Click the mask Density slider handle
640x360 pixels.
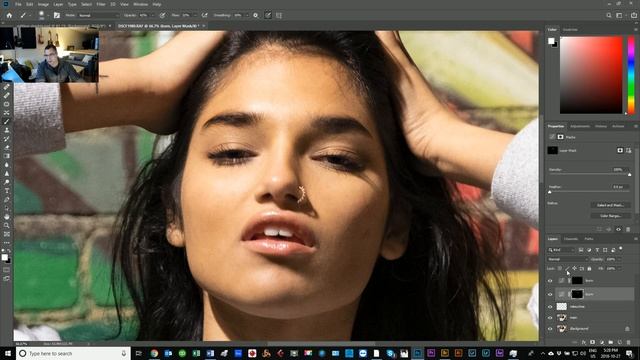point(629,175)
